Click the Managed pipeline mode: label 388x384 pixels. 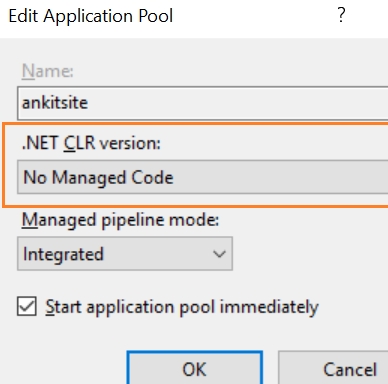coord(120,220)
